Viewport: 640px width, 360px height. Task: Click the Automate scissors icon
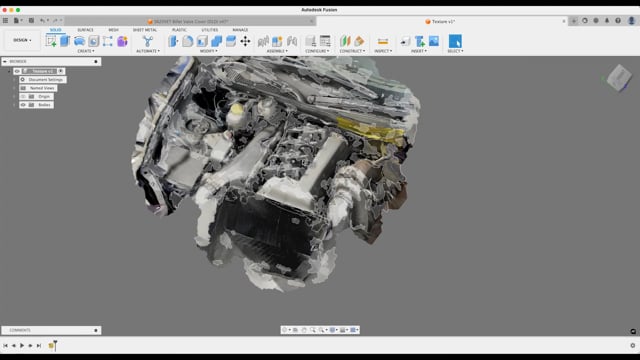pos(148,41)
